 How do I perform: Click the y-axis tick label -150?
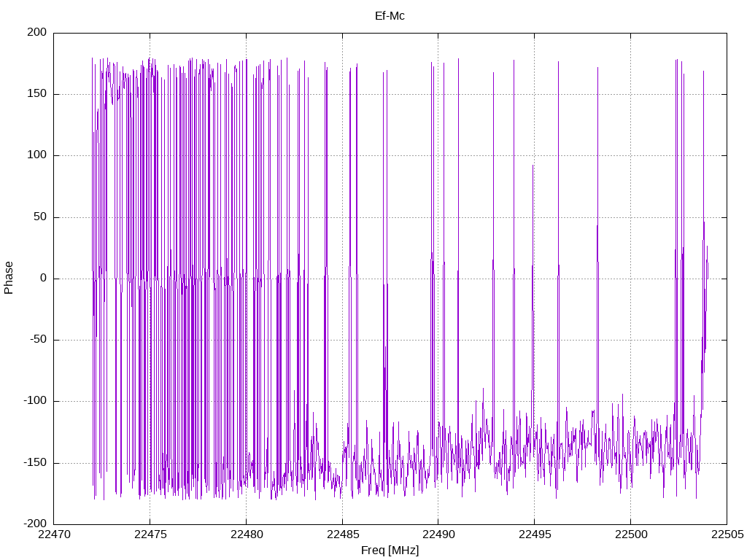click(35, 462)
